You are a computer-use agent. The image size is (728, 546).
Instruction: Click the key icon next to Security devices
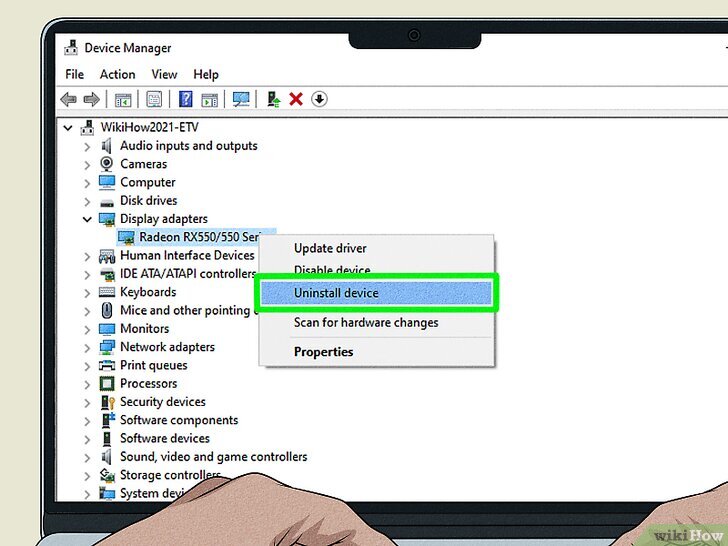[108, 402]
